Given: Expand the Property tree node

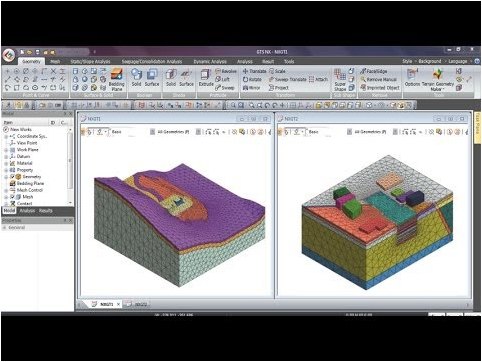Looking at the screenshot, I should click(6, 170).
